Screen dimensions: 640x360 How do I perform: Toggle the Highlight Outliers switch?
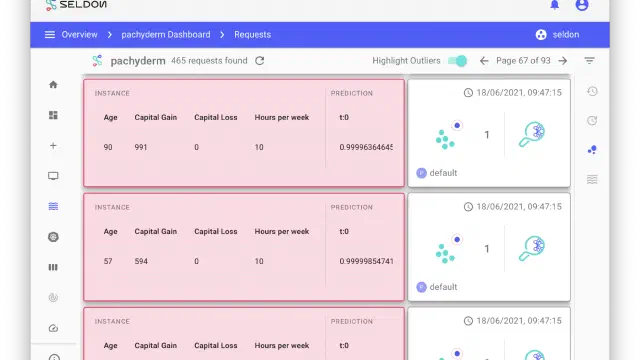[457, 61]
